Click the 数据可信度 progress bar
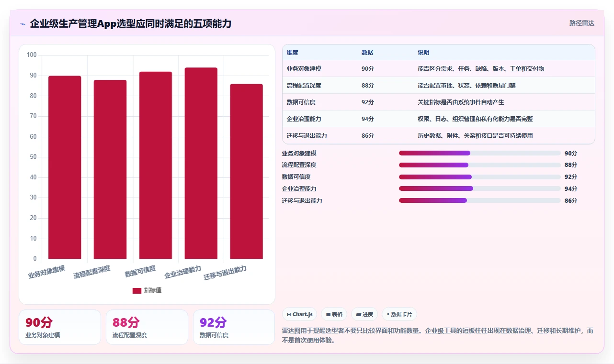 point(479,177)
